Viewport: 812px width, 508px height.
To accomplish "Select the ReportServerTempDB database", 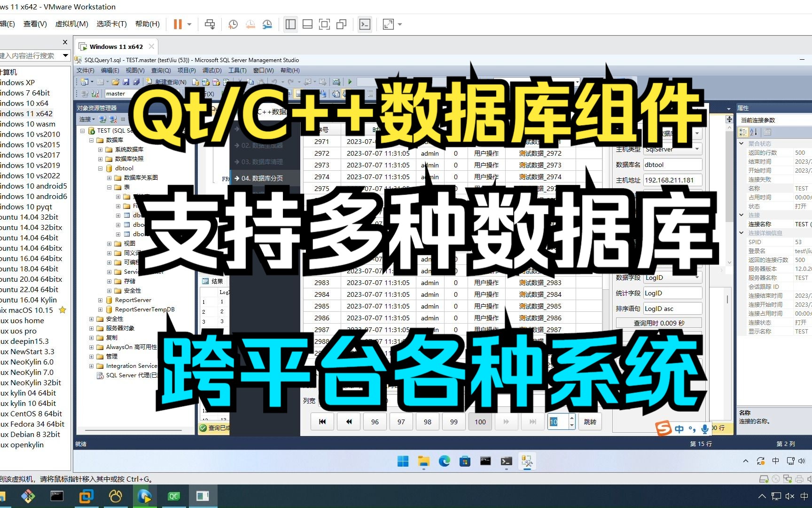I will (x=144, y=310).
